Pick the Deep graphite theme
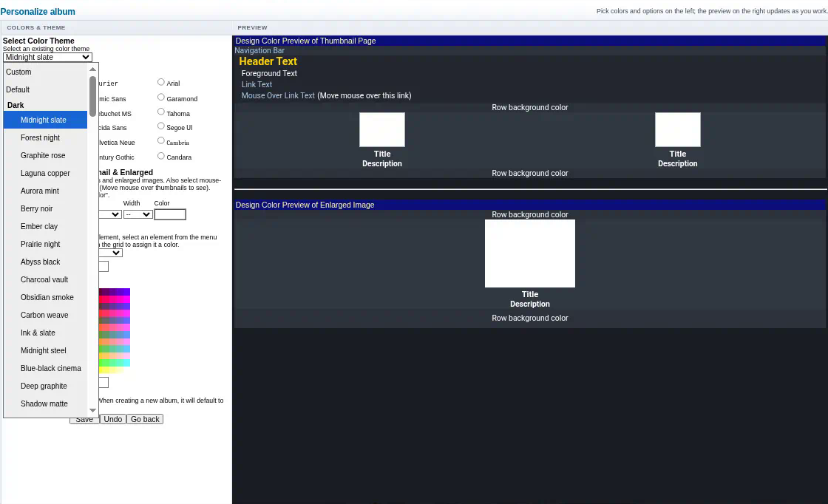Viewport: 828px width, 504px height. (45, 386)
